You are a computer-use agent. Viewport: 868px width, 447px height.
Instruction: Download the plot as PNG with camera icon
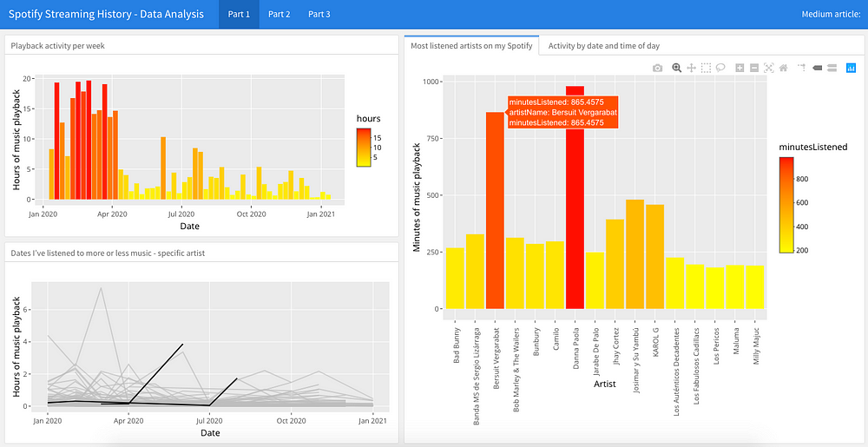[x=657, y=68]
